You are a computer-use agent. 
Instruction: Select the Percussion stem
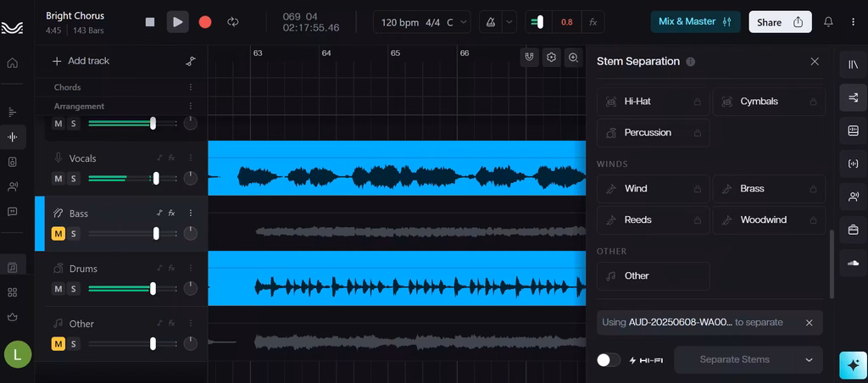(x=654, y=133)
